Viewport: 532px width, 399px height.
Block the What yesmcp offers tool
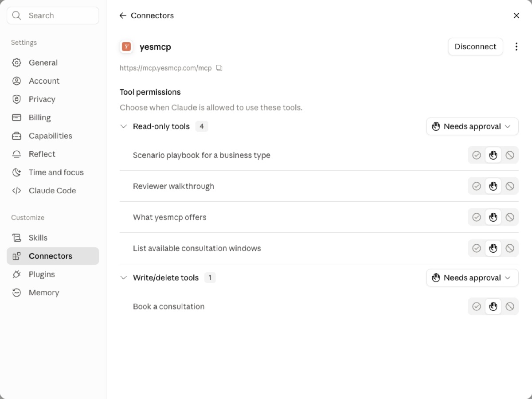pyautogui.click(x=510, y=217)
